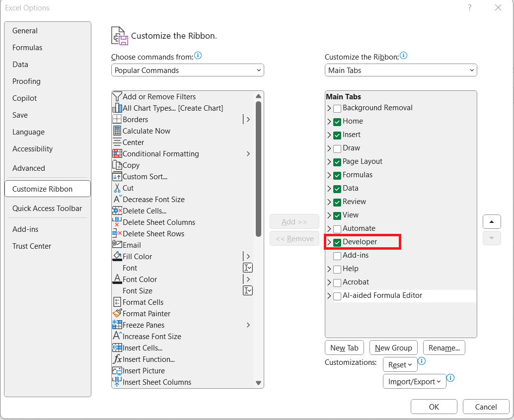Enable the Background Removal tab checkbox

click(x=337, y=108)
